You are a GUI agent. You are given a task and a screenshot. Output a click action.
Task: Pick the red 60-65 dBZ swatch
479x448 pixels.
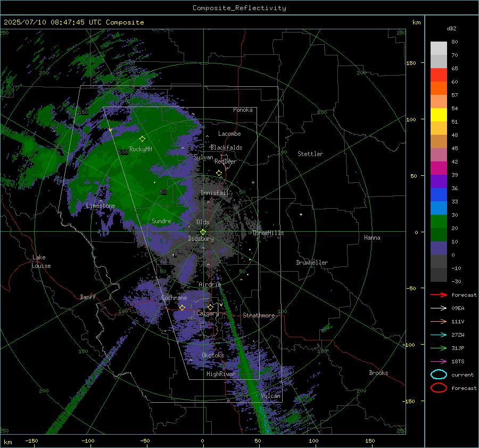[439, 75]
